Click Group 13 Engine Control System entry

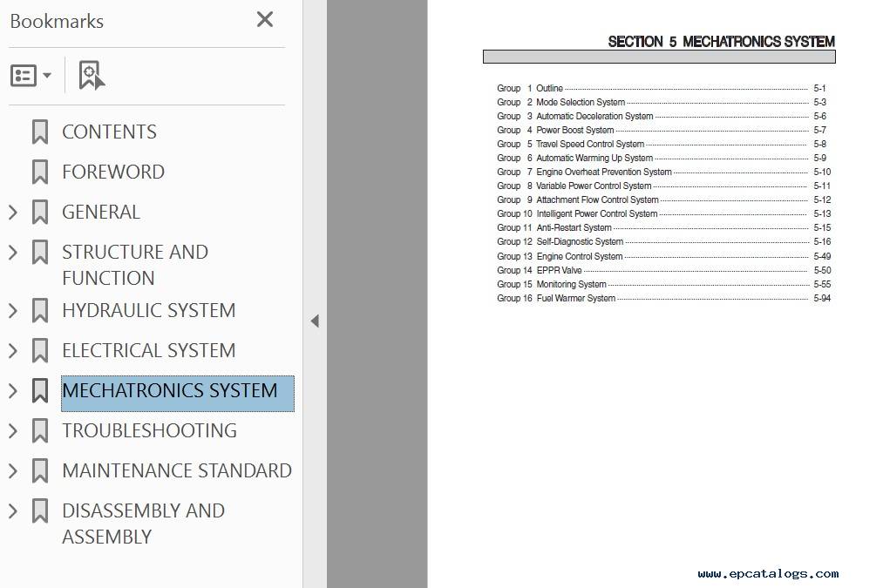[x=663, y=257]
